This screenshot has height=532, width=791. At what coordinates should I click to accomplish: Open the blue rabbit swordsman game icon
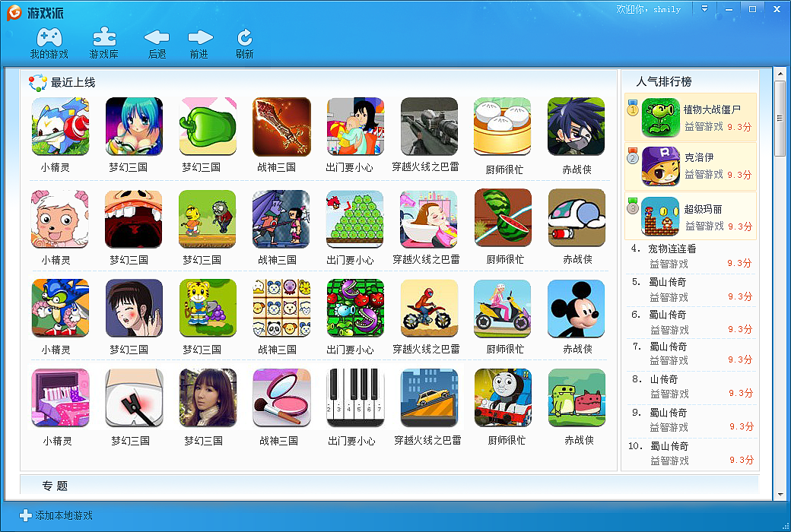60,126
